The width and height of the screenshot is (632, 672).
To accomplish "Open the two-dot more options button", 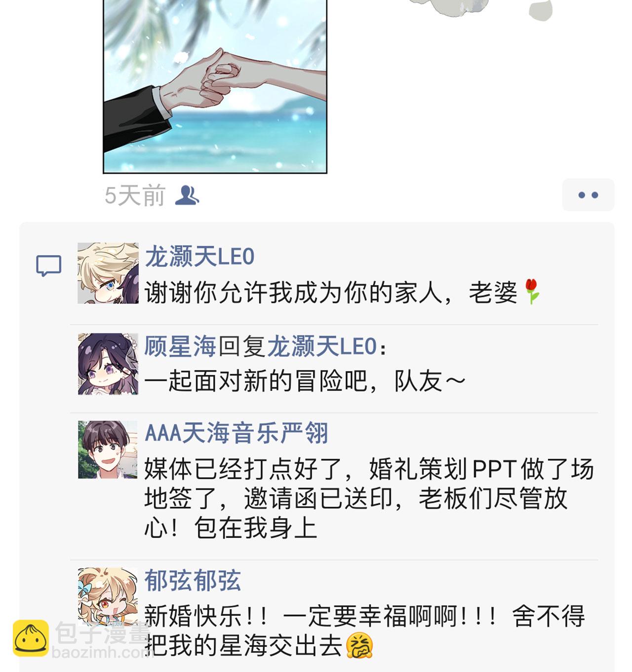I will click(588, 195).
